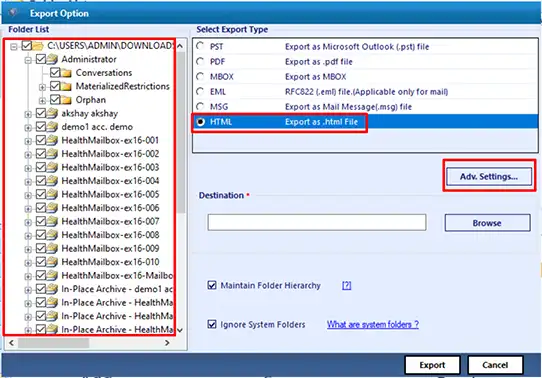Collapse the Administrator tree node
The image size is (542, 378).
[28, 60]
